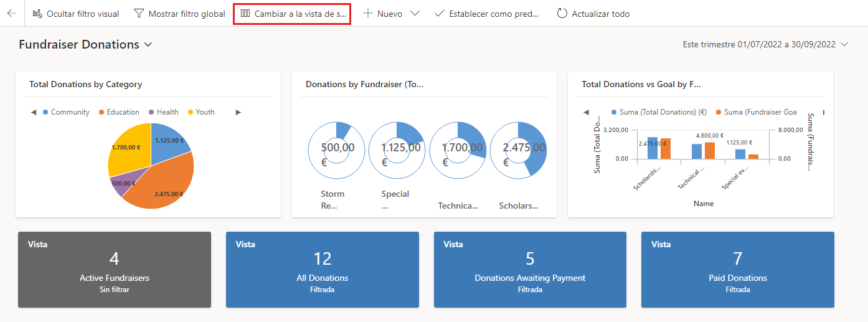Click Total Donations vs Goal chart title
This screenshot has width=868, height=322.
[641, 84]
